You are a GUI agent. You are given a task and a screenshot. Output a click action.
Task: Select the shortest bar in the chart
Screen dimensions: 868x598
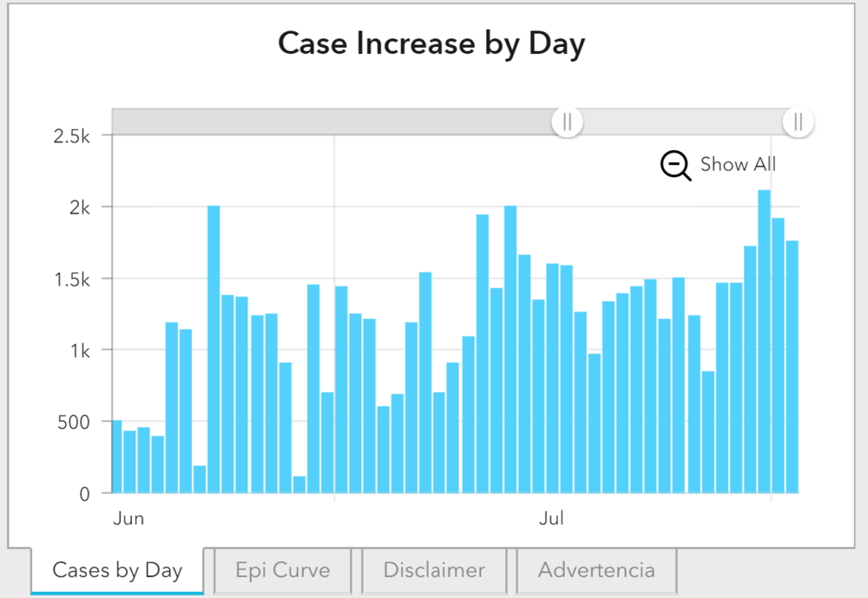[x=299, y=484]
